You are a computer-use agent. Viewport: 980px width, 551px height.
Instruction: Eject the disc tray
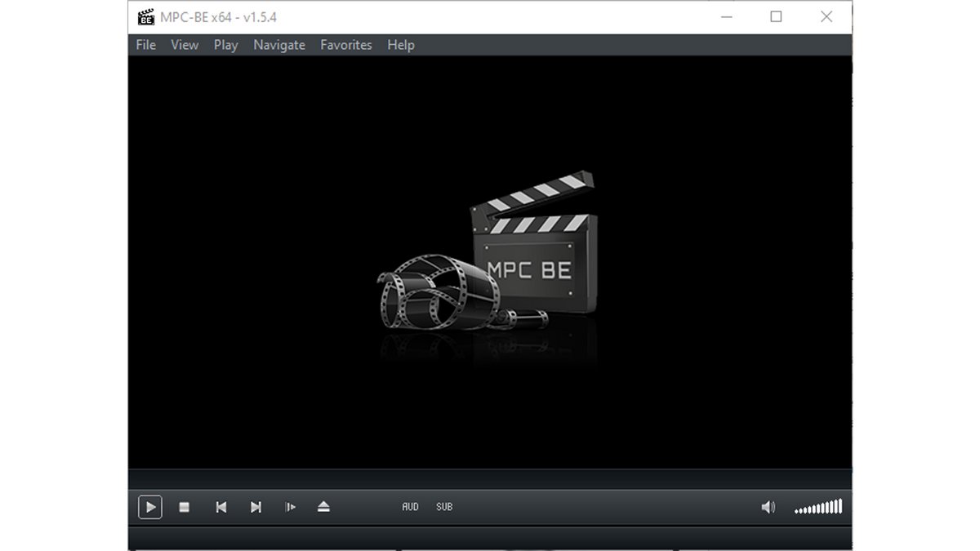[323, 507]
